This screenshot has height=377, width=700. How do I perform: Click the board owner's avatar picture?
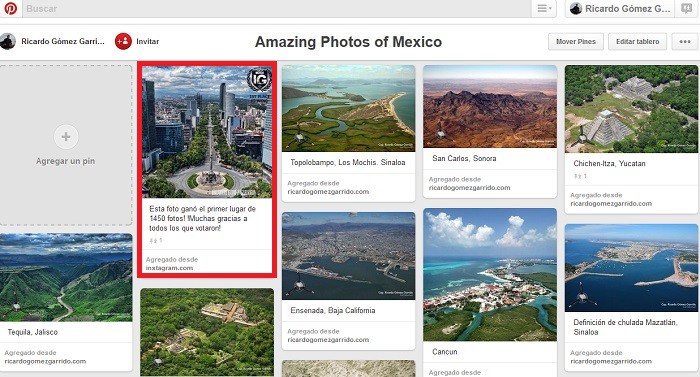tap(8, 41)
